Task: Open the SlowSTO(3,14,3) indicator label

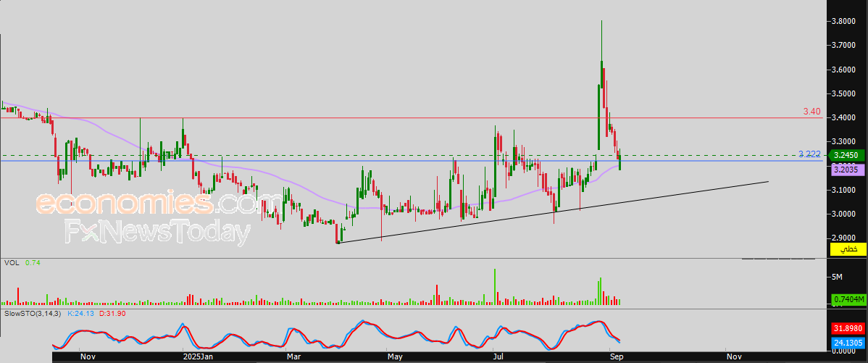Action: [x=33, y=314]
